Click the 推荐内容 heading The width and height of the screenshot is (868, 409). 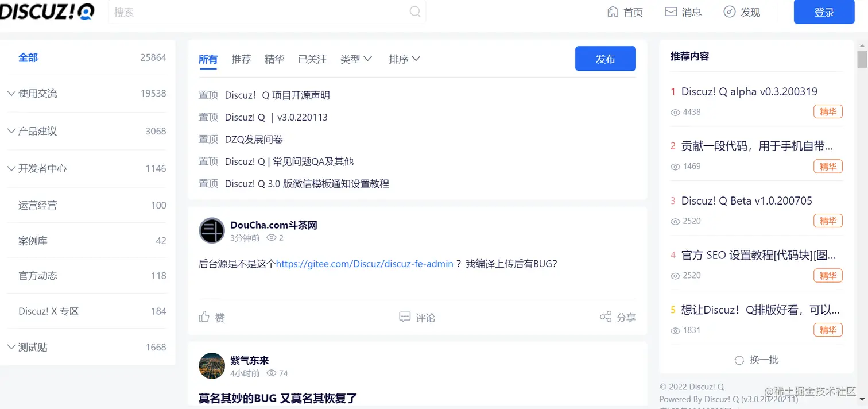point(689,56)
